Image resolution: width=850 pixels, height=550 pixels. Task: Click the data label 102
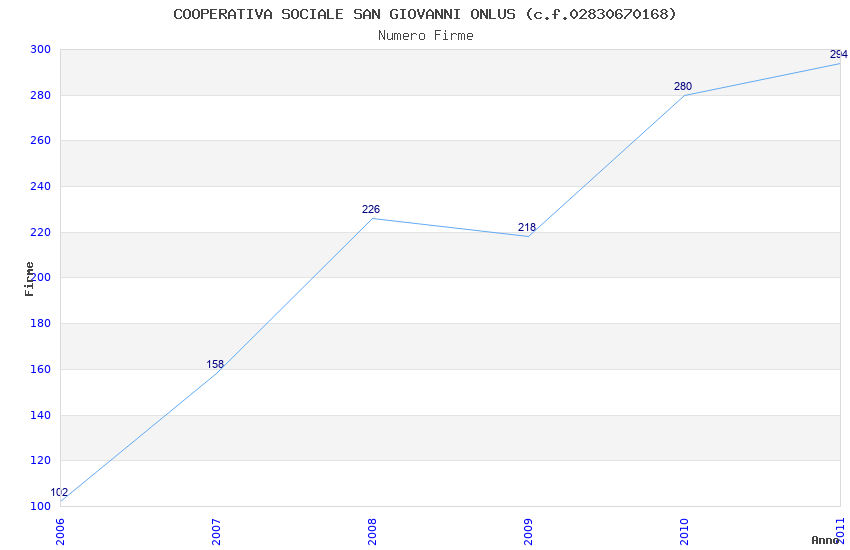pyautogui.click(x=59, y=493)
